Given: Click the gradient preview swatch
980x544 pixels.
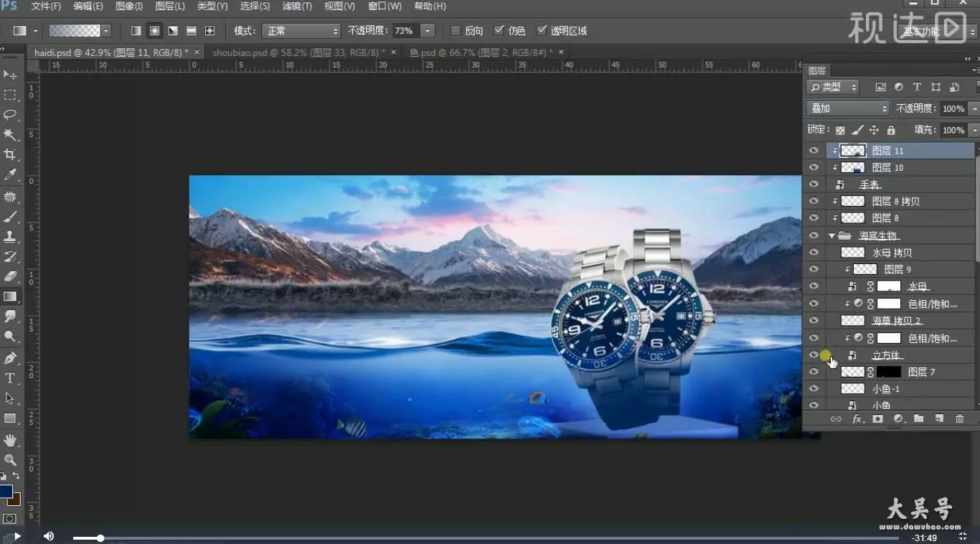Looking at the screenshot, I should pos(75,31).
